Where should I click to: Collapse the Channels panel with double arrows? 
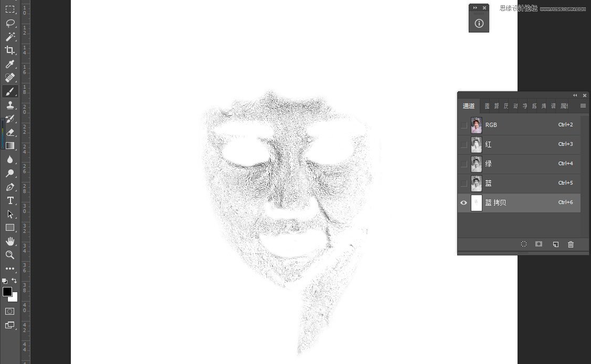coord(575,95)
